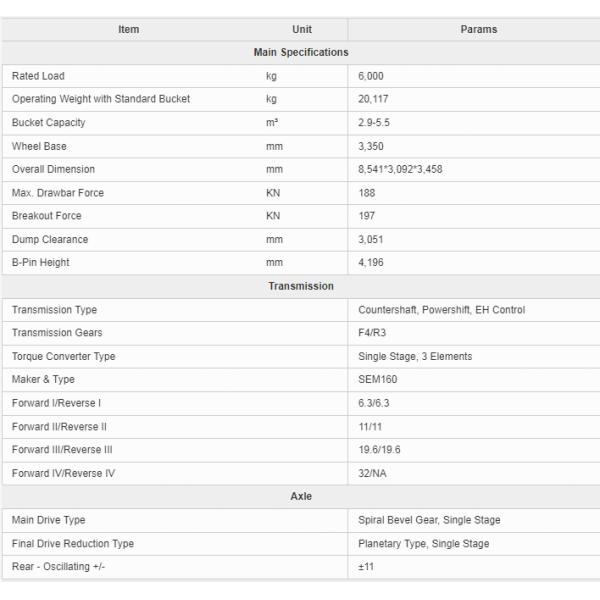Click the Unit column header
600x600 pixels.
click(x=302, y=29)
